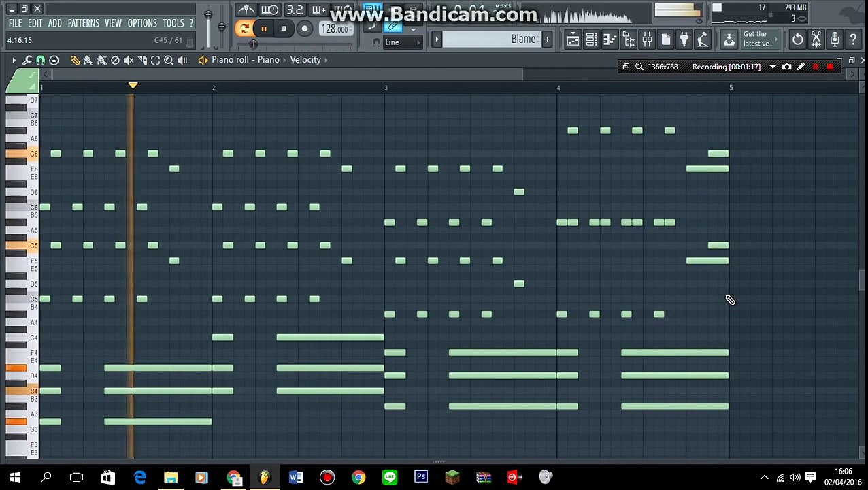Select the Paint brush tool
Viewport: 868px width, 490px height.
[x=88, y=60]
